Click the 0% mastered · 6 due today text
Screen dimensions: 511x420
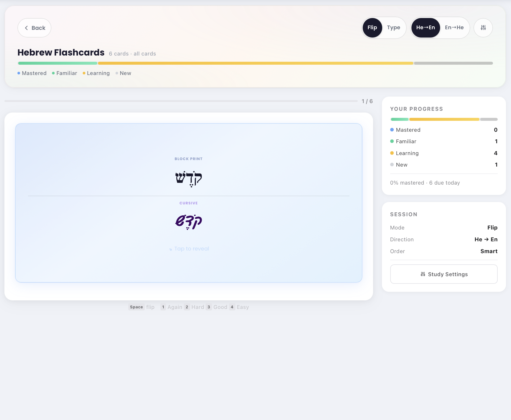425,183
